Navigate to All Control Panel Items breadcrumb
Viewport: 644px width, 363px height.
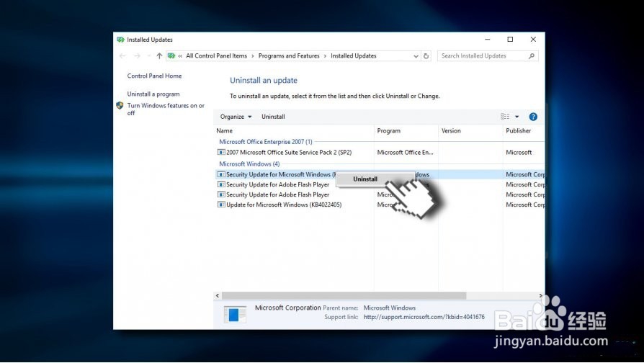[216, 56]
